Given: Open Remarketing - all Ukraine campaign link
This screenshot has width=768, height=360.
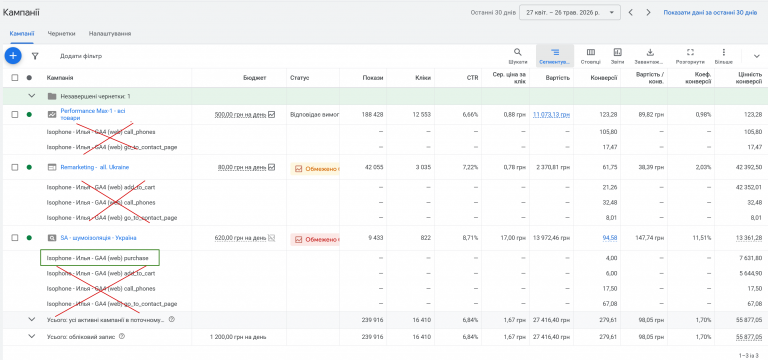Looking at the screenshot, I should (95, 168).
